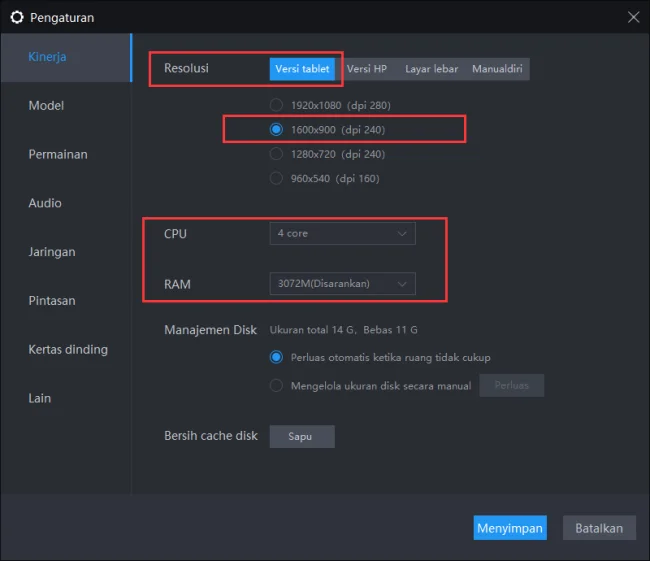Click the Pengaturan window title text
Screen dimensions: 650x561
point(62,18)
